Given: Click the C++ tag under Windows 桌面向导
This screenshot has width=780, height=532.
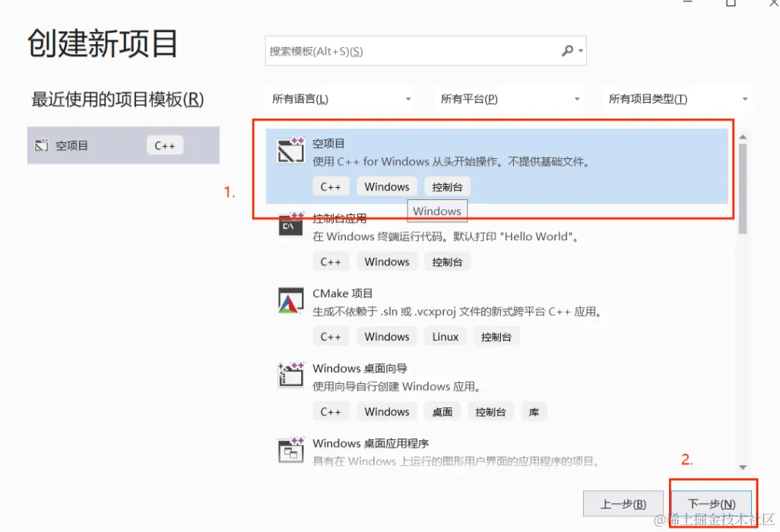Looking at the screenshot, I should 331,412.
